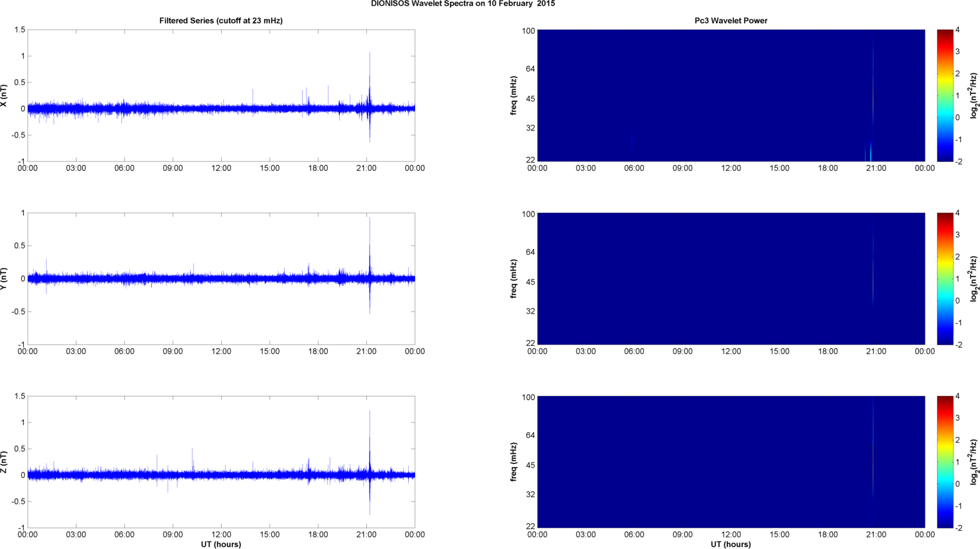
Task: Click the large 21:00 spike in the Z series
Action: click(370, 462)
